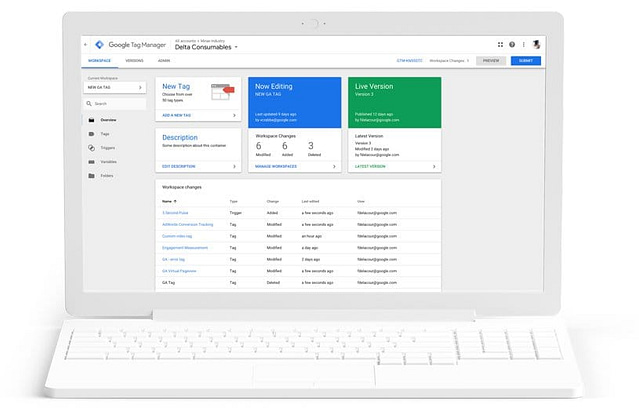The width and height of the screenshot is (639, 408).
Task: Expand the NEW GA TAG workspace selector
Action: (115, 87)
